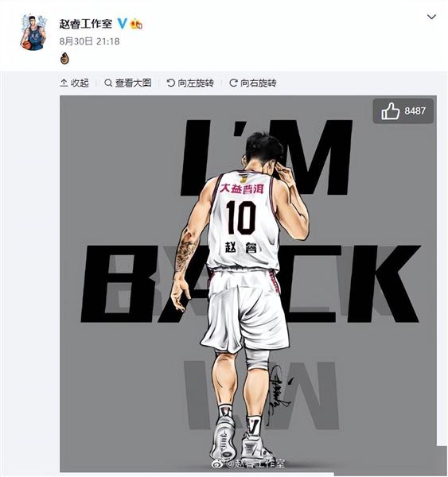The image size is (448, 477).
Task: Expand the post options chevron menu
Action: pos(431,17)
